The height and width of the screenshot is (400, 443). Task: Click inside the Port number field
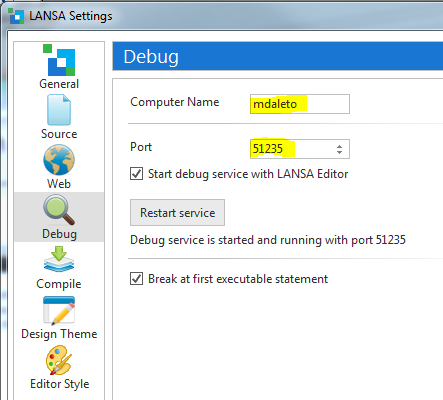[x=292, y=149]
